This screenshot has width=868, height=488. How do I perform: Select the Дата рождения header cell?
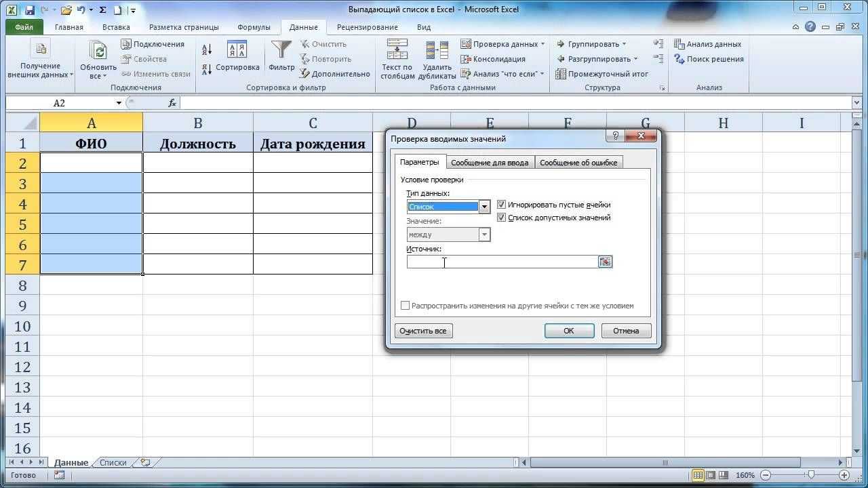pos(313,143)
